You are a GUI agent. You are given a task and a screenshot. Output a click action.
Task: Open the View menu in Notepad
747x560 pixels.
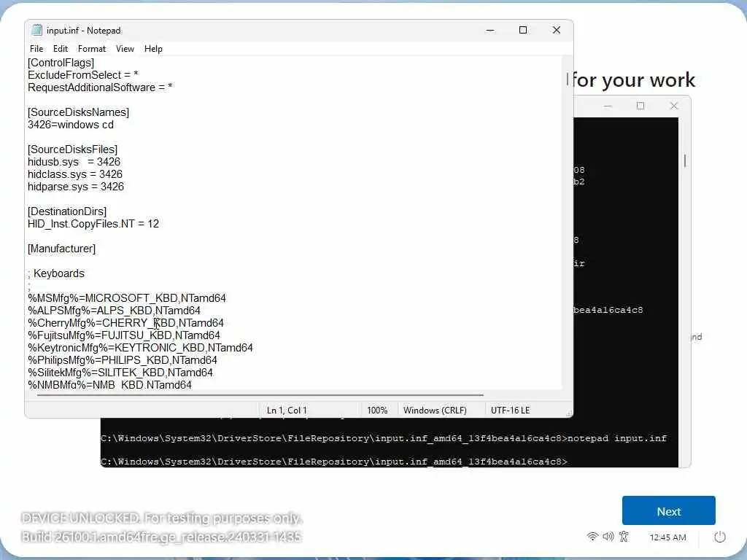click(125, 49)
